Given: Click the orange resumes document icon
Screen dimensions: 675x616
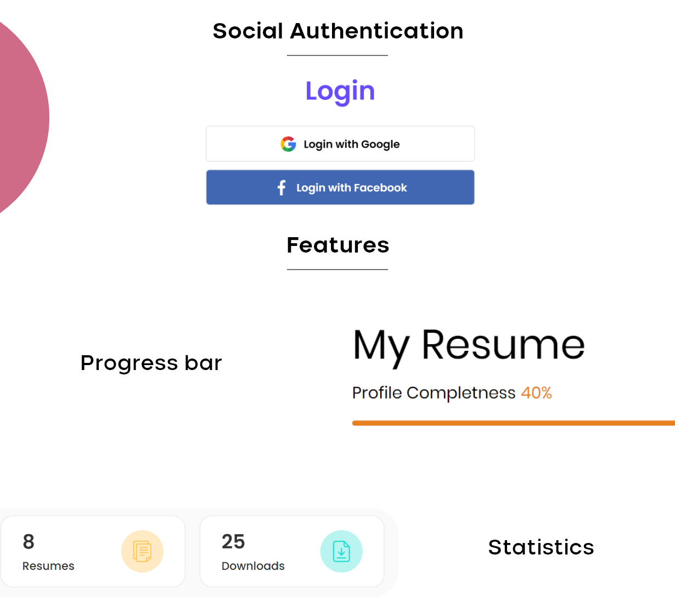Looking at the screenshot, I should point(142,551).
